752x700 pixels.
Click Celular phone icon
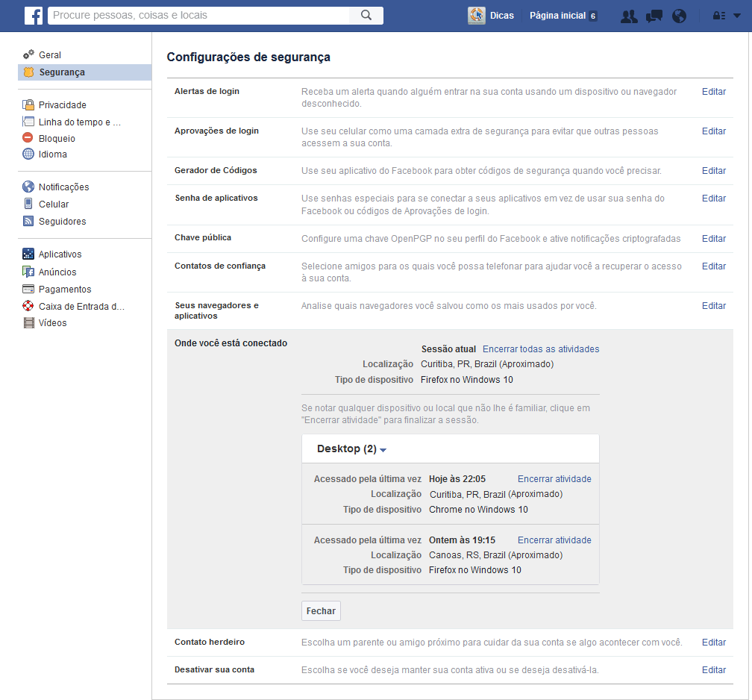[28, 204]
